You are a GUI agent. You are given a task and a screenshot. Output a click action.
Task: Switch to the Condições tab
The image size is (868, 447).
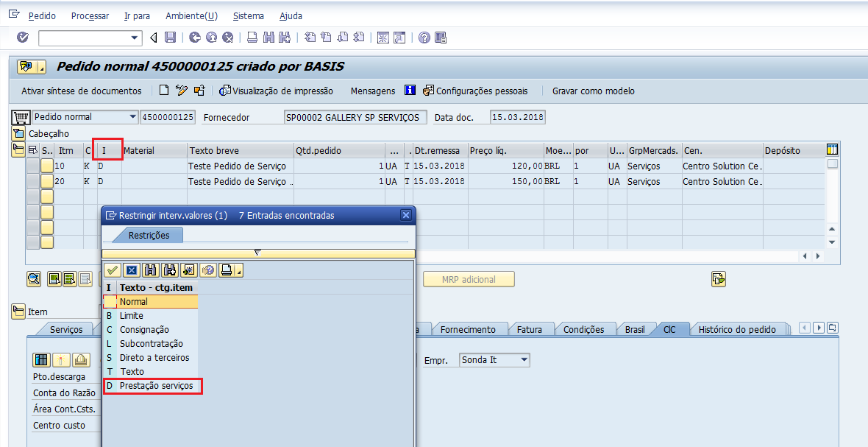point(583,329)
